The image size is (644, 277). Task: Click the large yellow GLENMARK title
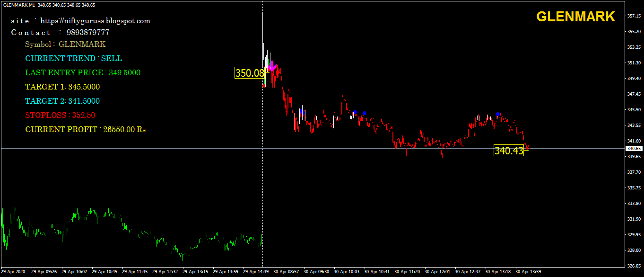(x=575, y=17)
